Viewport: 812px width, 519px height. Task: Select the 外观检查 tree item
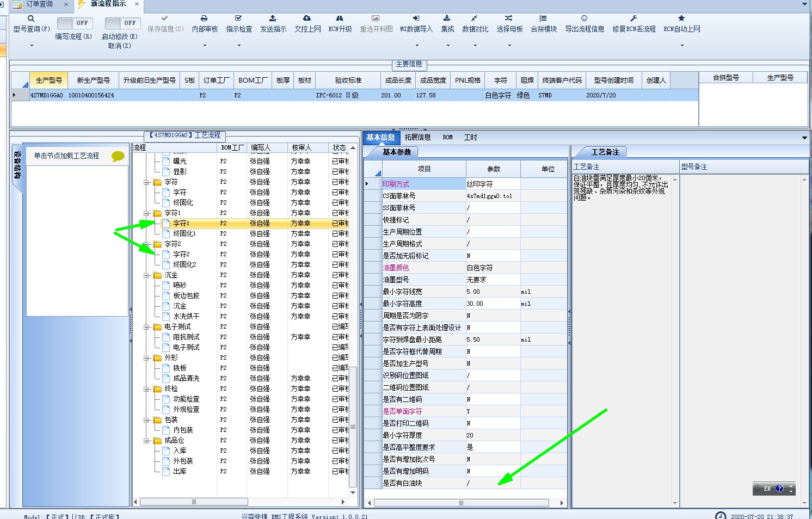point(186,409)
